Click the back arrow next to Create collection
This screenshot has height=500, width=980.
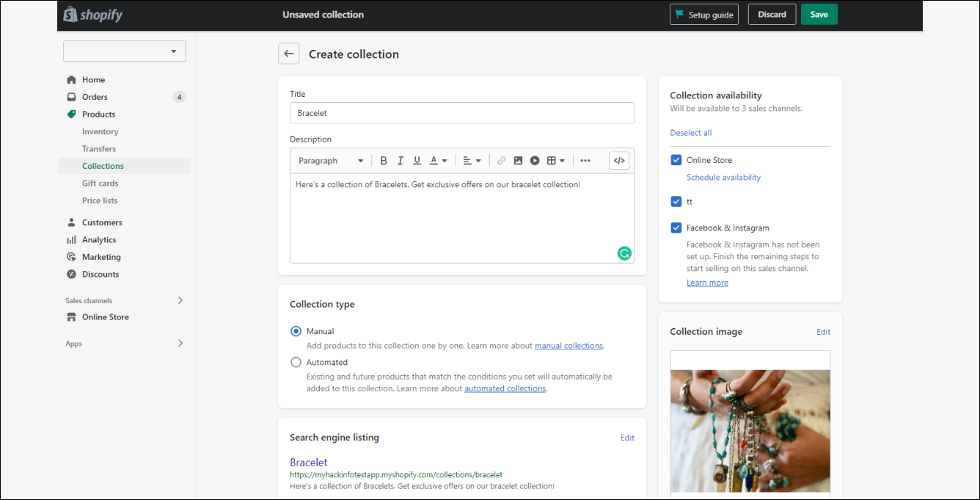pos(289,54)
